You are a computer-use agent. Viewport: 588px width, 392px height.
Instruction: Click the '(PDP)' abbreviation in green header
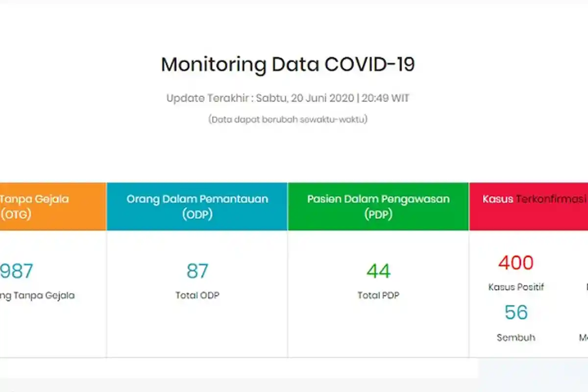(378, 215)
